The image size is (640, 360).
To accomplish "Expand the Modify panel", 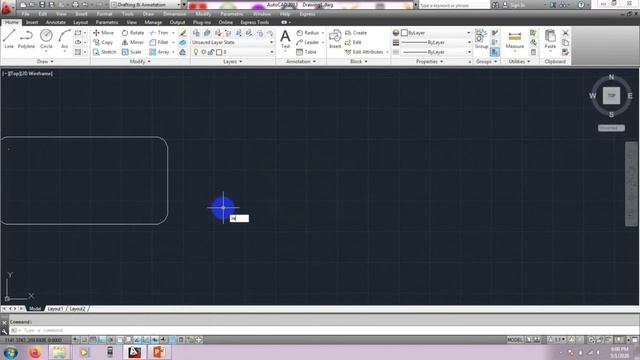I will [140, 62].
